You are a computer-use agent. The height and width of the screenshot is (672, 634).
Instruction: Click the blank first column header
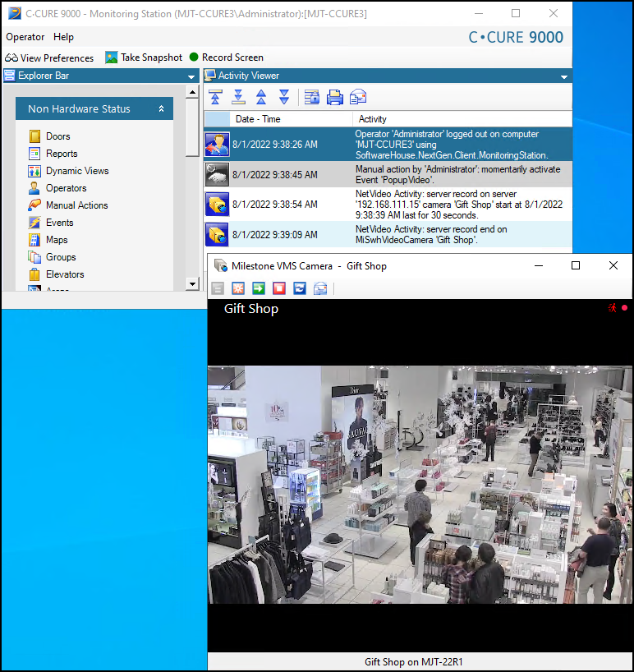pos(217,119)
